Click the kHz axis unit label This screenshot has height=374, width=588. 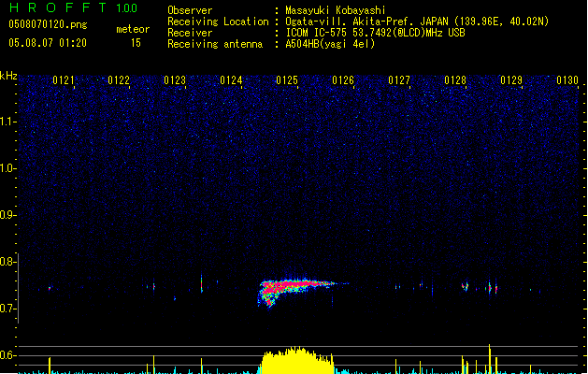pyautogui.click(x=8, y=76)
